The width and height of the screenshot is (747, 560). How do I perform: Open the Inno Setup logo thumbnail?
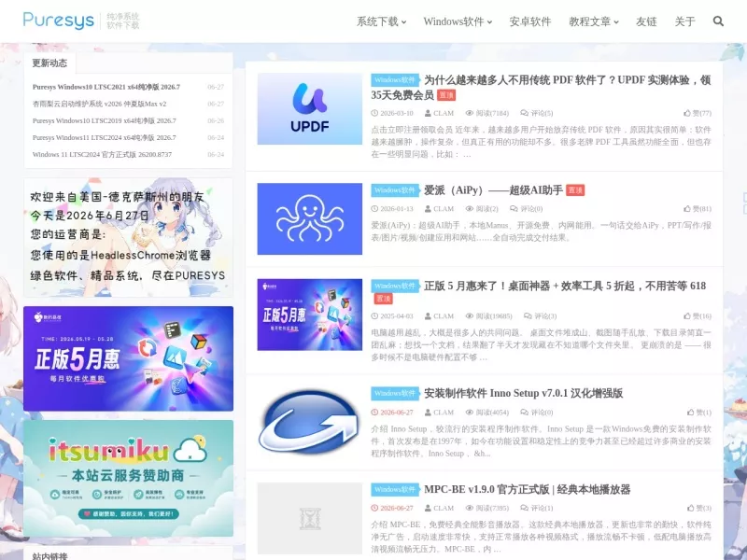point(310,422)
